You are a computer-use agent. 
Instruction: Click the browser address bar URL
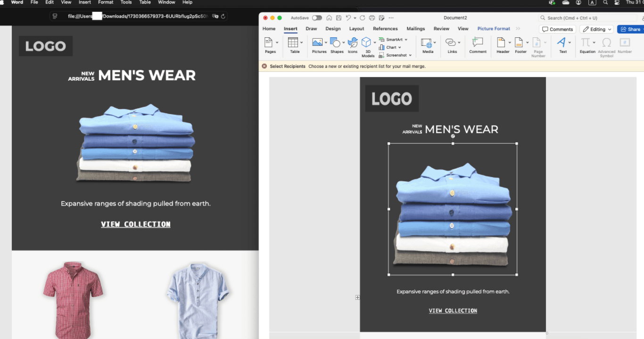[x=138, y=16]
